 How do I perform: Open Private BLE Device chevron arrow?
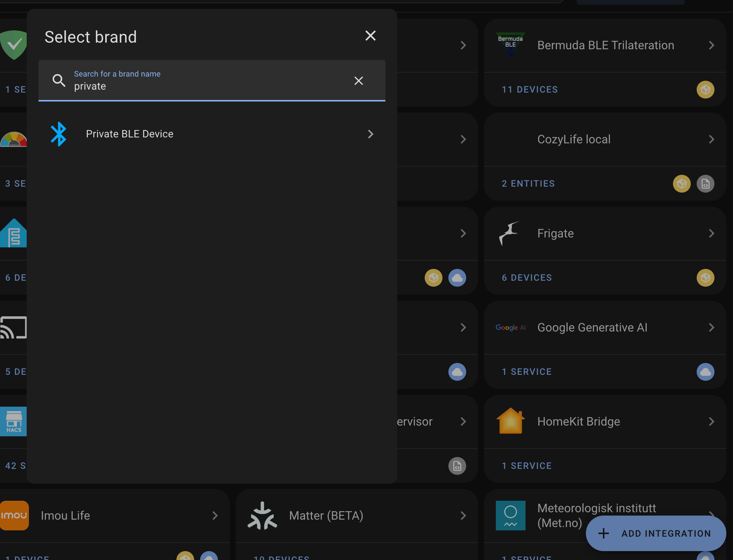pos(371,134)
